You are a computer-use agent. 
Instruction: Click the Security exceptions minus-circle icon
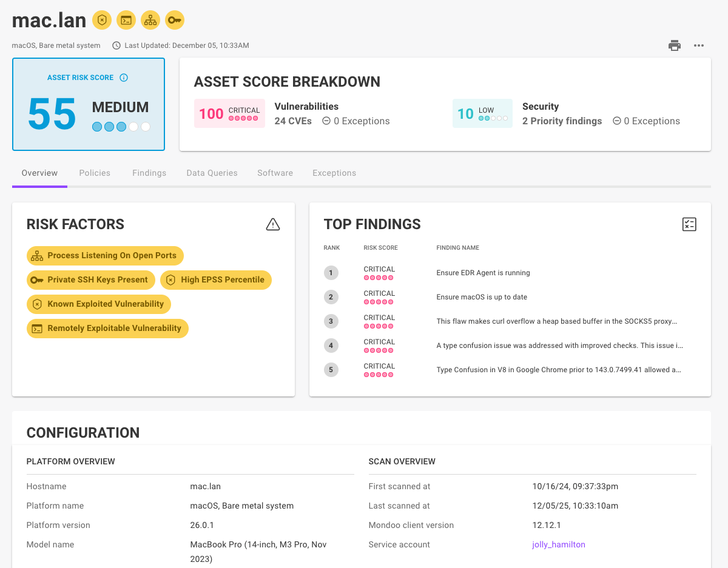click(x=617, y=121)
